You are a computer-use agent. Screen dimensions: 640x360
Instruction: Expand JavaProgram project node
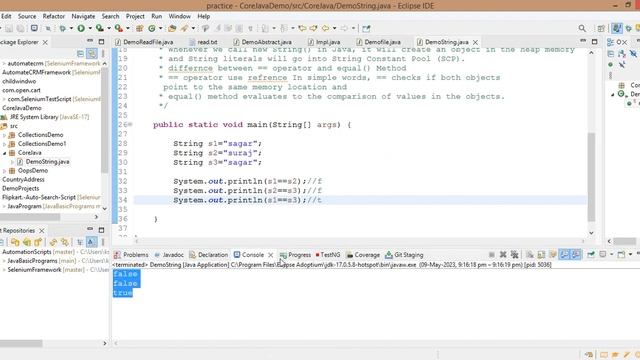coord(4,207)
